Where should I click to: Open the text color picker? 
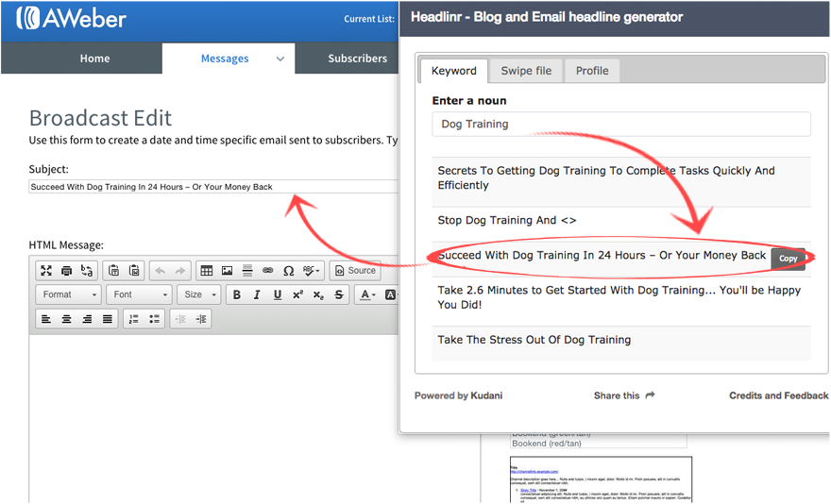tap(367, 294)
